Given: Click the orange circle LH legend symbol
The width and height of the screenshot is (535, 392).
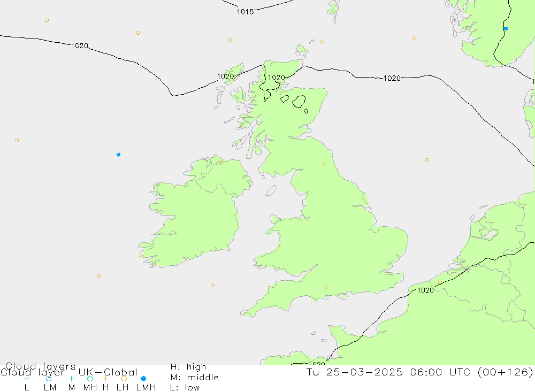Looking at the screenshot, I should coord(124,379).
